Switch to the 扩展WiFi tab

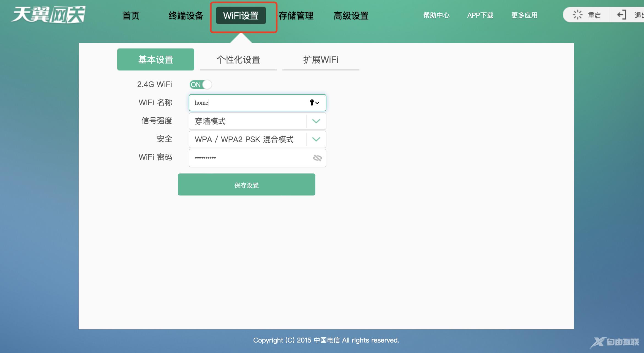[321, 59]
